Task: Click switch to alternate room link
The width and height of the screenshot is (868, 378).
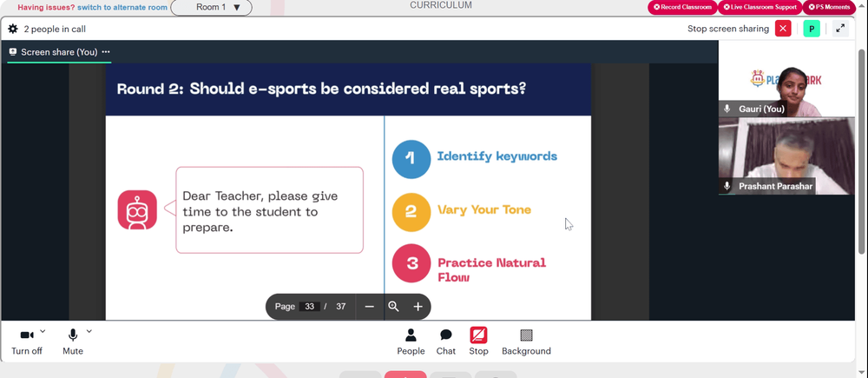Action: (x=122, y=7)
